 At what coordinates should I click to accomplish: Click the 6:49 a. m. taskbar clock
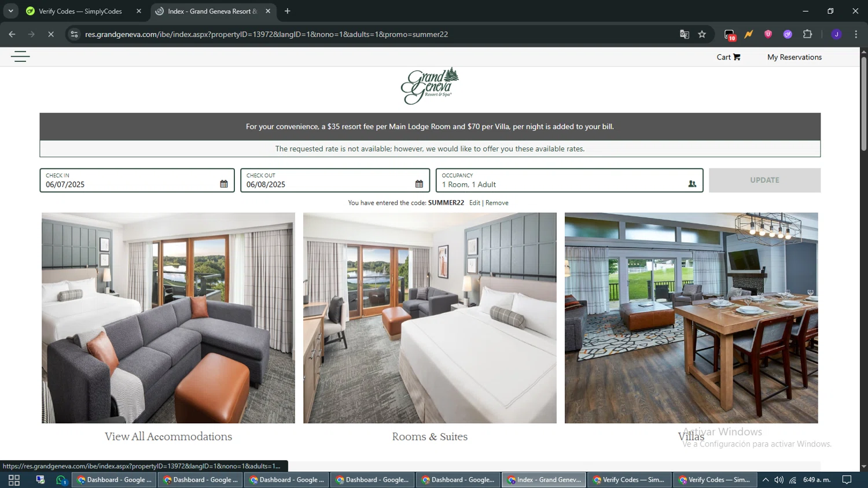tap(817, 480)
